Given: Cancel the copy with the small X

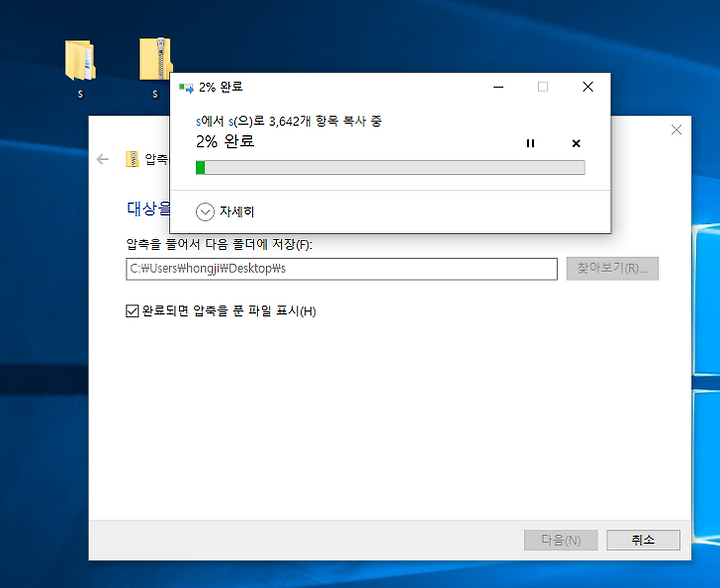Looking at the screenshot, I should (576, 143).
